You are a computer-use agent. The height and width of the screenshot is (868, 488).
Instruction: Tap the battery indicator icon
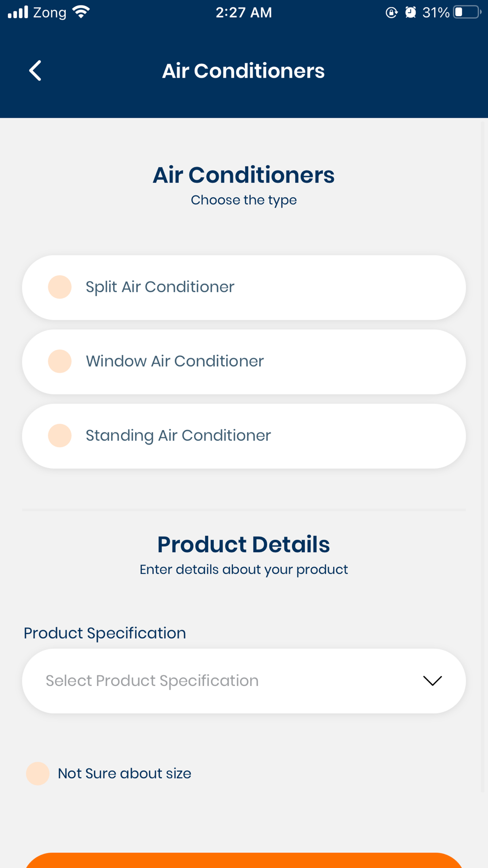pos(466,12)
